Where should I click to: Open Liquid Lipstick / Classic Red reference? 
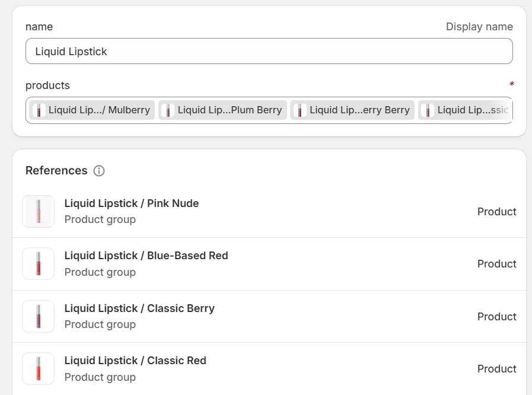269,369
